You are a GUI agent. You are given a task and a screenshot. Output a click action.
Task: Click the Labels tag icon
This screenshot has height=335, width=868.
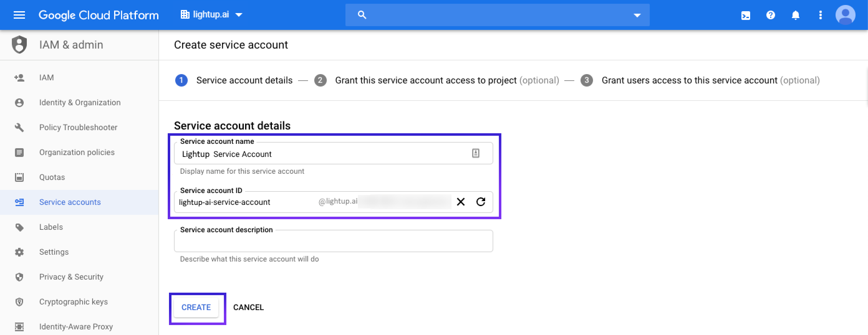[19, 227]
